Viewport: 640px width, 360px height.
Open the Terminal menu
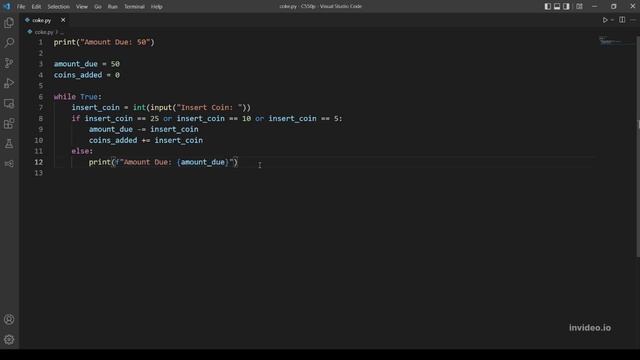click(134, 7)
